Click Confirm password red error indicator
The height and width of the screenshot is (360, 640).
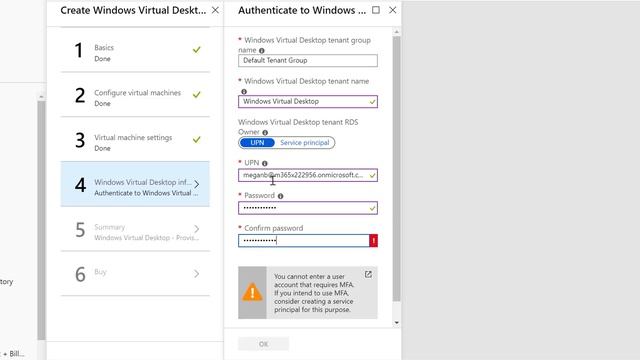373,240
